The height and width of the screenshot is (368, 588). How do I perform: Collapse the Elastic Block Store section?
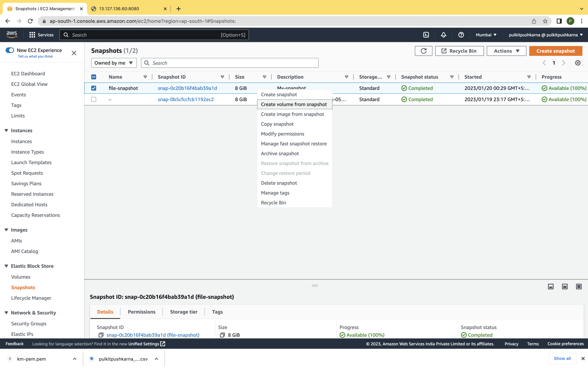click(x=6, y=266)
